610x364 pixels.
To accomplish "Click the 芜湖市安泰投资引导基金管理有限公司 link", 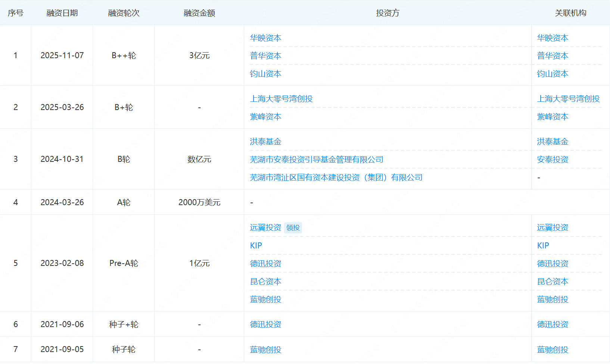I will tap(317, 160).
